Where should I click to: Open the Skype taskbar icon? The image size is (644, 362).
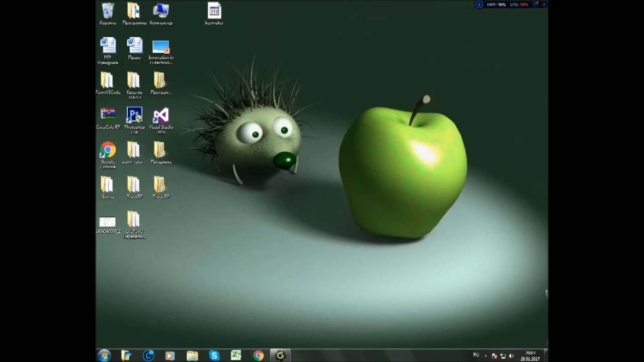coord(214,355)
